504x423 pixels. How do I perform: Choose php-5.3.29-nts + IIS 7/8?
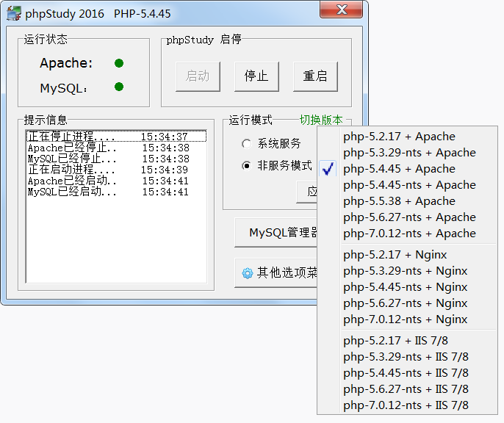click(x=407, y=356)
